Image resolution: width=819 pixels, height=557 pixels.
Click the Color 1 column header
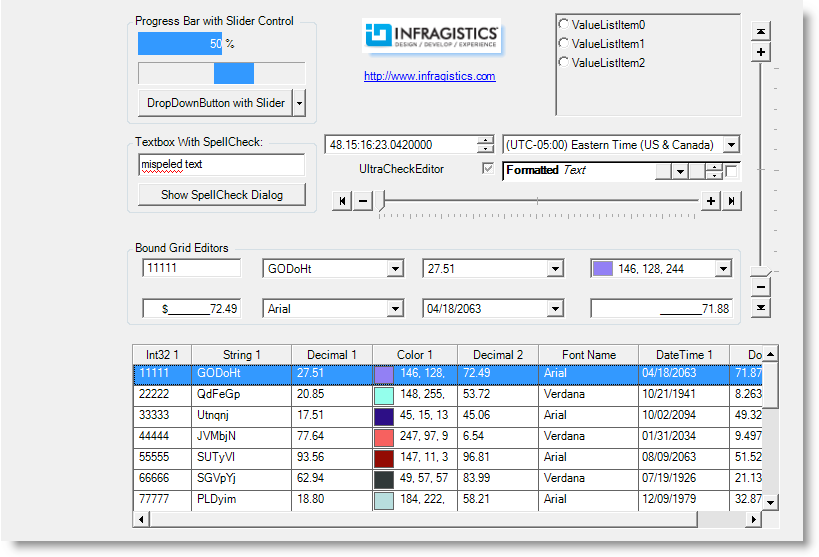pos(415,355)
